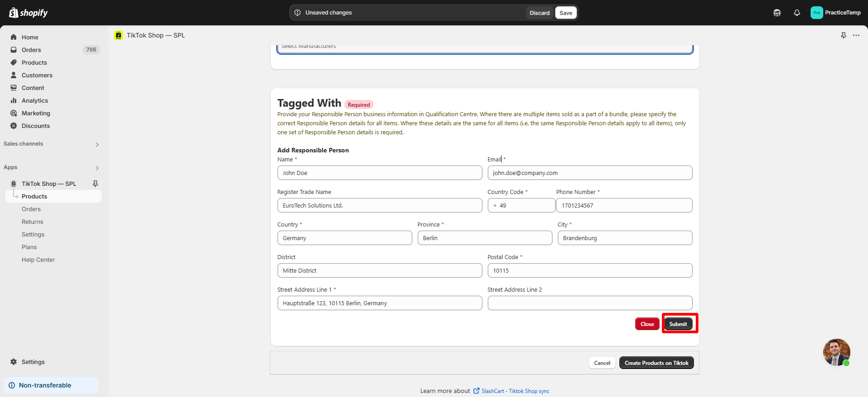Screen dimensions: 868x397
Task: Submit the responsible person form
Action: point(678,324)
